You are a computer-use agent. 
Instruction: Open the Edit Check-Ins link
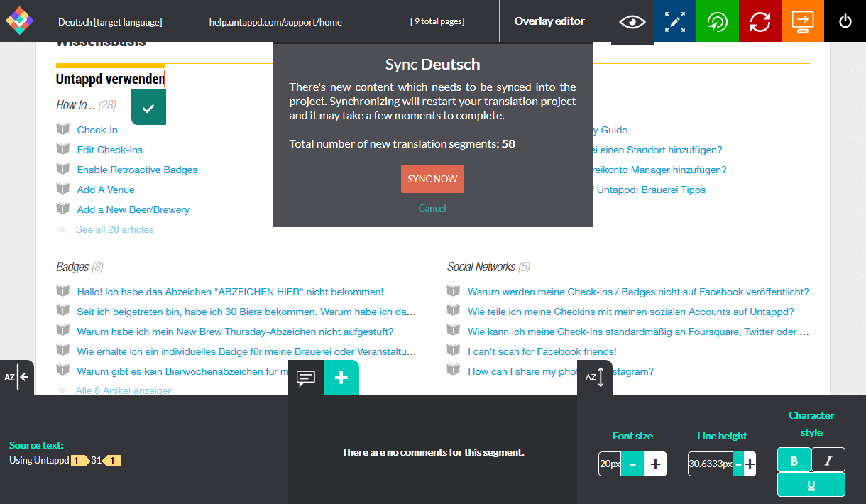point(110,150)
